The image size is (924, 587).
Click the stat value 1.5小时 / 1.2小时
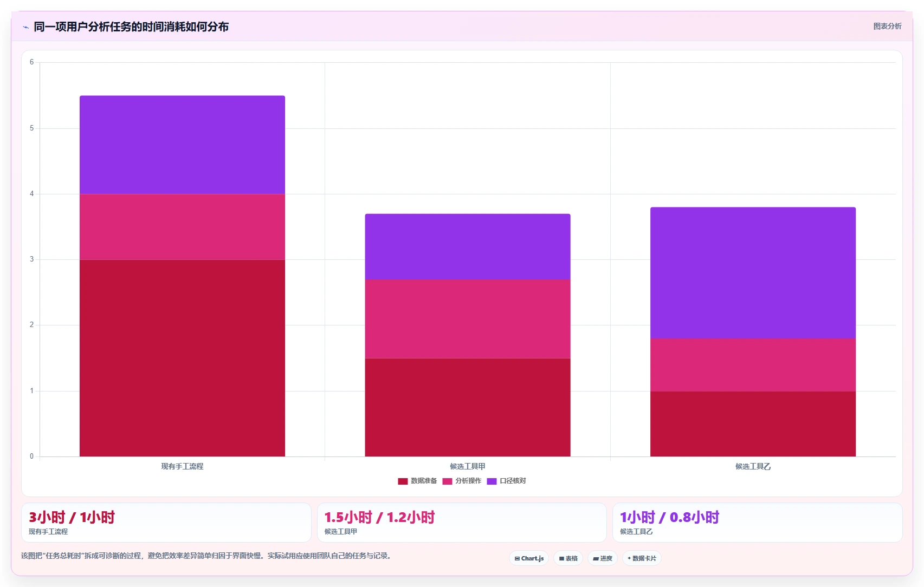tap(379, 517)
